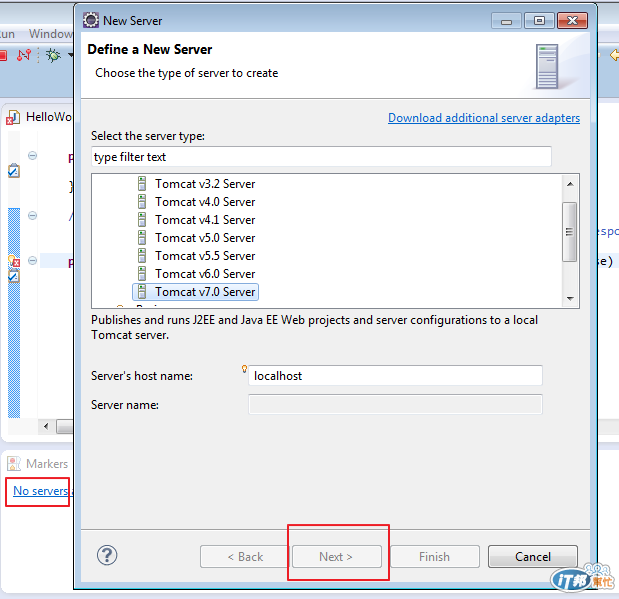The height and width of the screenshot is (599, 619).
Task: Collapse the first code fold marker in editor
Action: (x=33, y=156)
